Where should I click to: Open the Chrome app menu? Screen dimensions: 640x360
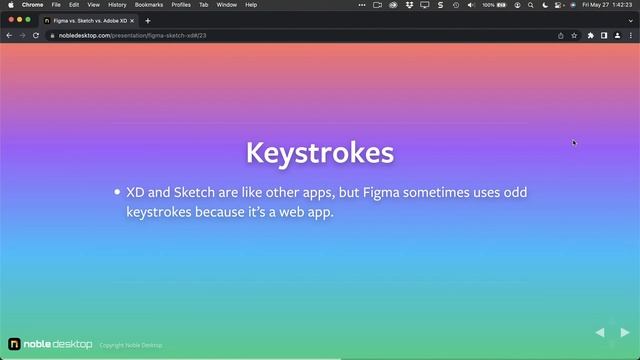pos(32,5)
